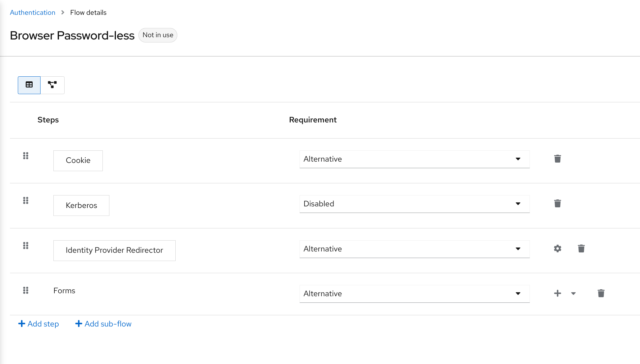Click the table/grid view icon
Viewport: 640px width, 364px height.
click(x=29, y=85)
